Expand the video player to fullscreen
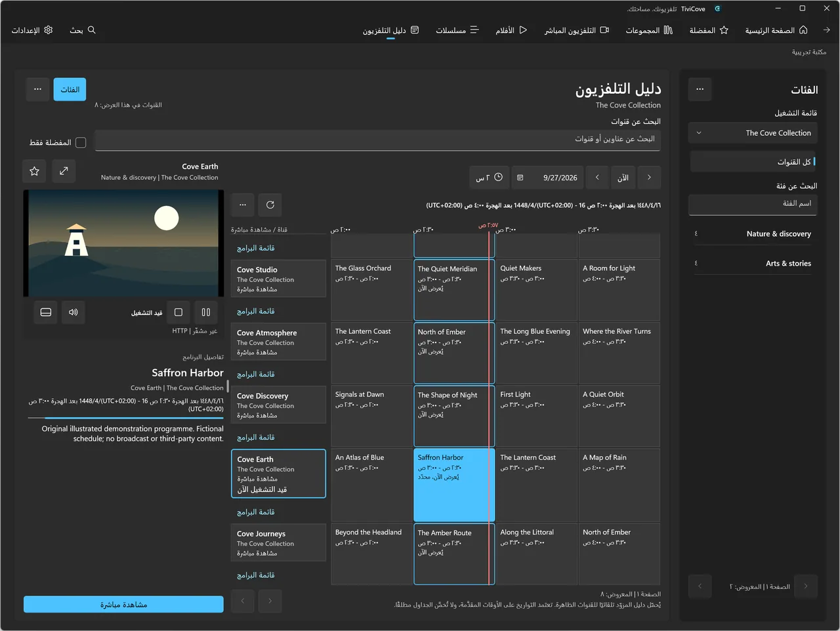Screen dimensions: 840x631 pyautogui.click(x=64, y=171)
